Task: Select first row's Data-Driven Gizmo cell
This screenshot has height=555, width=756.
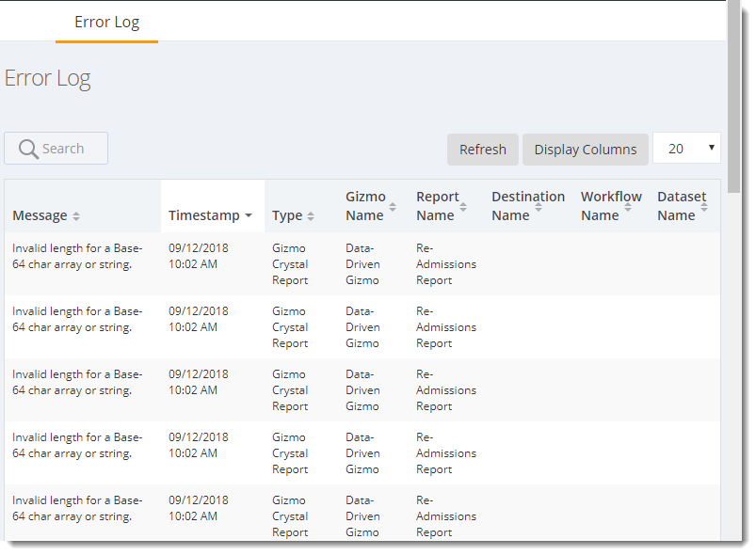Action: pos(362,264)
